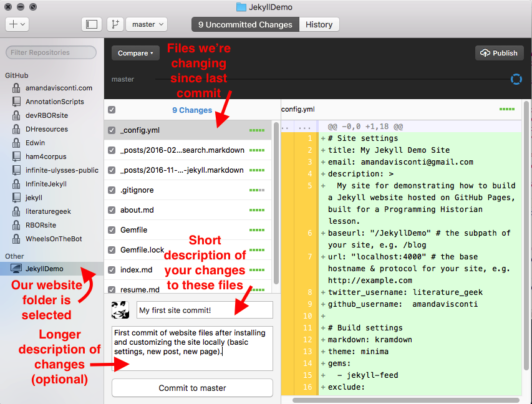This screenshot has height=404, width=532.
Task: Open the add repository plus dropdown
Action: point(17,24)
